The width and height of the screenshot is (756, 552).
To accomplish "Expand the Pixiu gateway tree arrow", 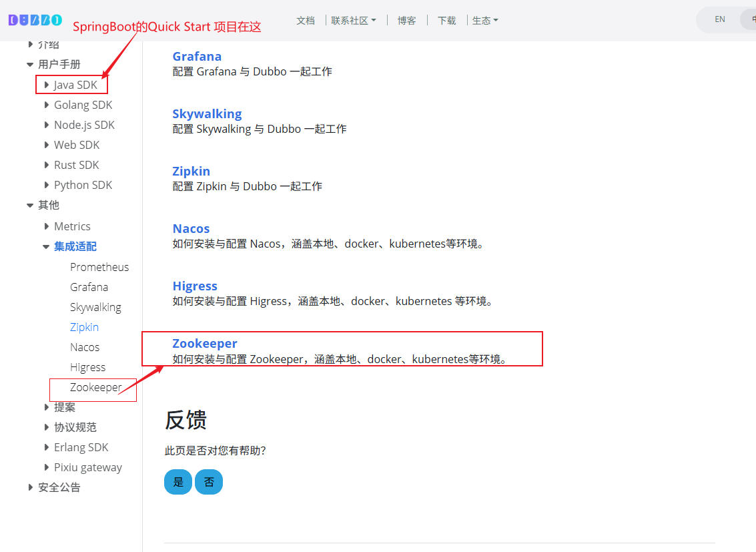I will tap(46, 467).
